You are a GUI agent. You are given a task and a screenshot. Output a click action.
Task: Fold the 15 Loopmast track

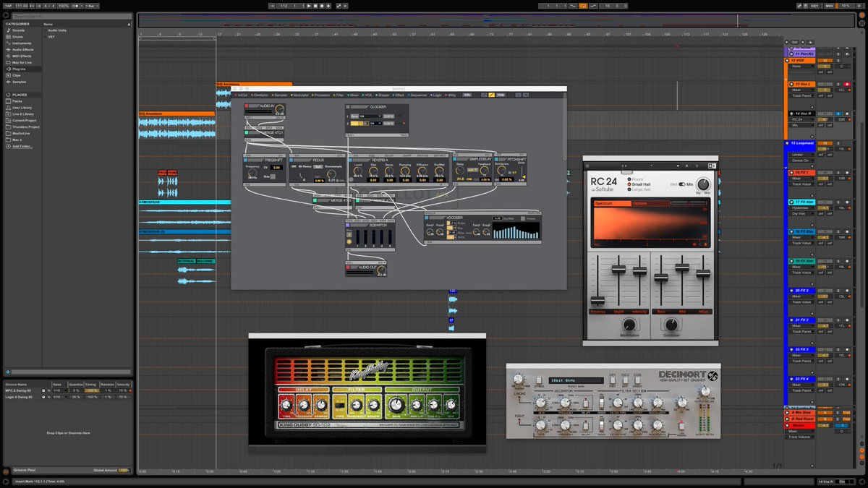click(x=787, y=143)
